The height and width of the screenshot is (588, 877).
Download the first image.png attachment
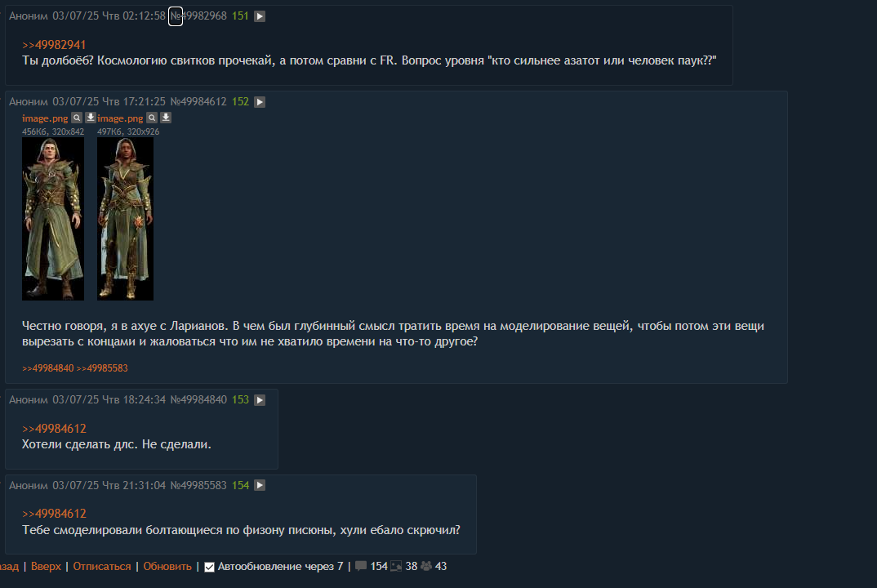click(x=90, y=118)
